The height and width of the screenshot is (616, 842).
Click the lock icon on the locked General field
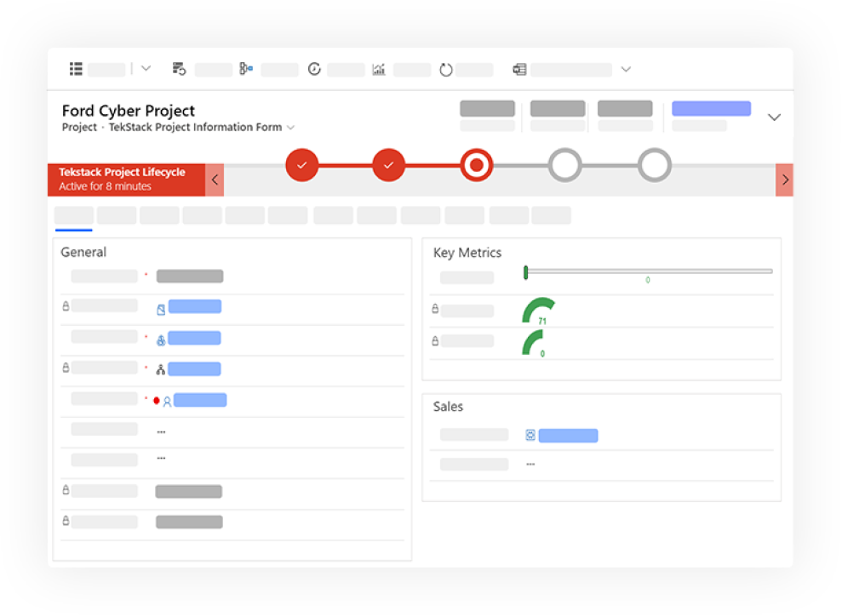click(66, 305)
